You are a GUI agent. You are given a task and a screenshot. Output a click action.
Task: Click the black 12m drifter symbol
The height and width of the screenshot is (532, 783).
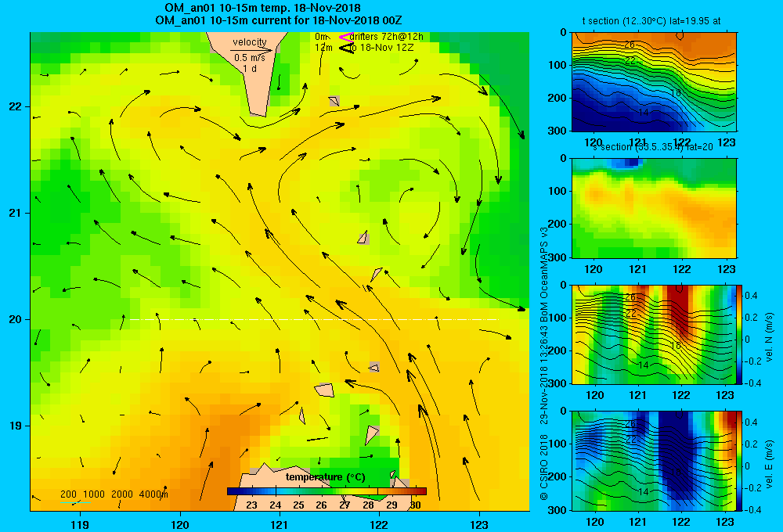click(x=346, y=48)
